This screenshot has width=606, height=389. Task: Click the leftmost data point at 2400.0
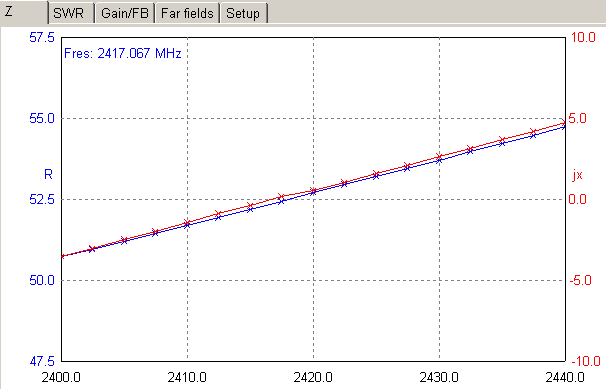63,256
